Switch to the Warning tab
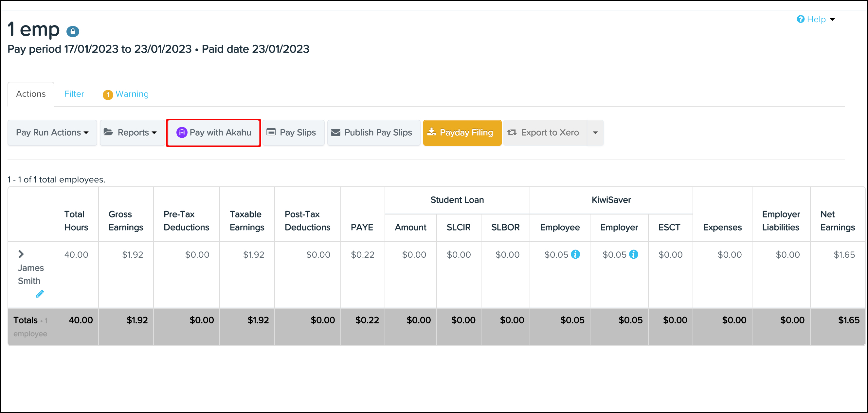Image resolution: width=868 pixels, height=413 pixels. click(132, 94)
